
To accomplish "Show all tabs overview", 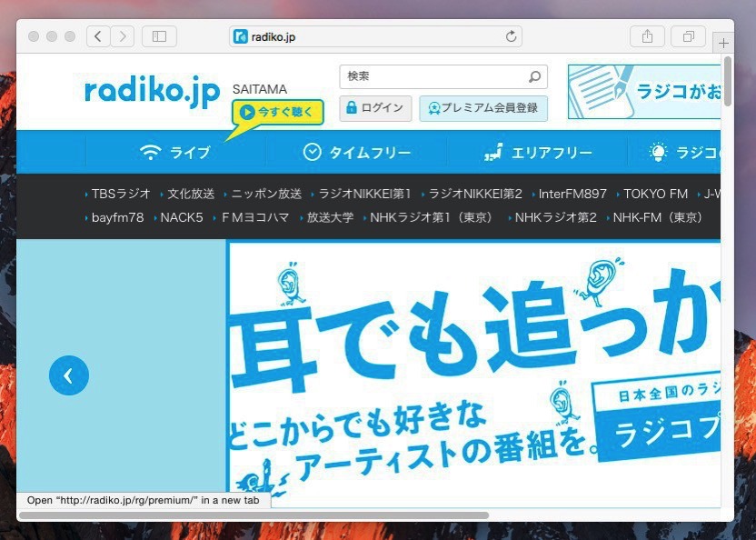I will 689,36.
